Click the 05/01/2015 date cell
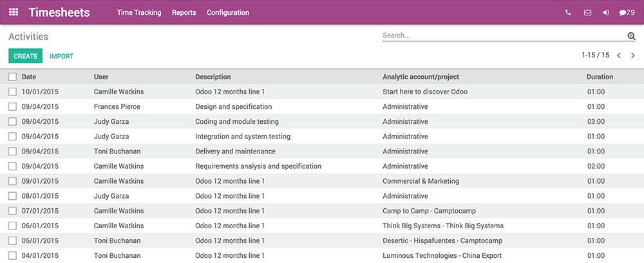 point(40,241)
